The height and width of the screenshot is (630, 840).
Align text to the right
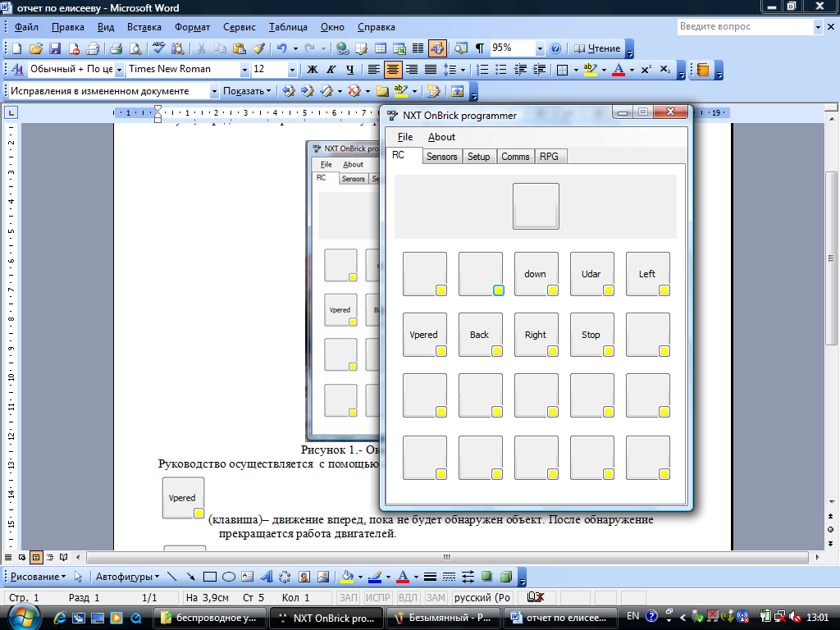point(412,70)
